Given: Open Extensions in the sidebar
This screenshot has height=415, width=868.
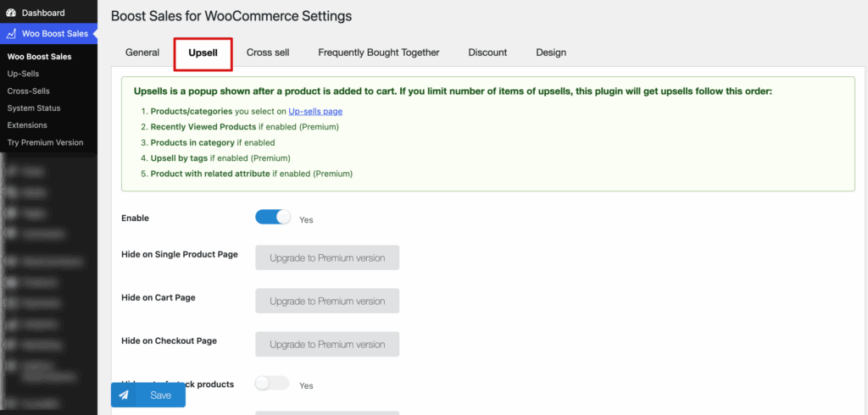Looking at the screenshot, I should tap(27, 125).
